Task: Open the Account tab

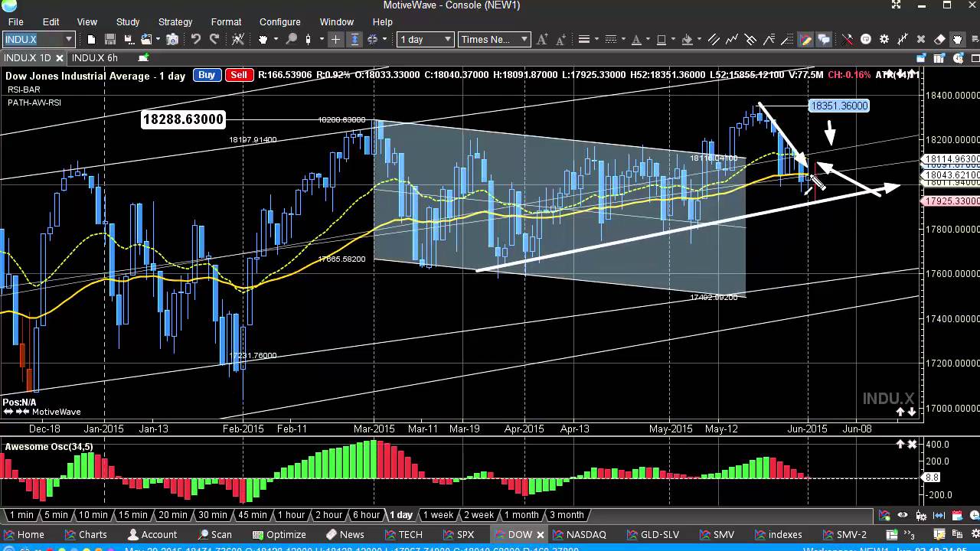Action: pos(152,535)
